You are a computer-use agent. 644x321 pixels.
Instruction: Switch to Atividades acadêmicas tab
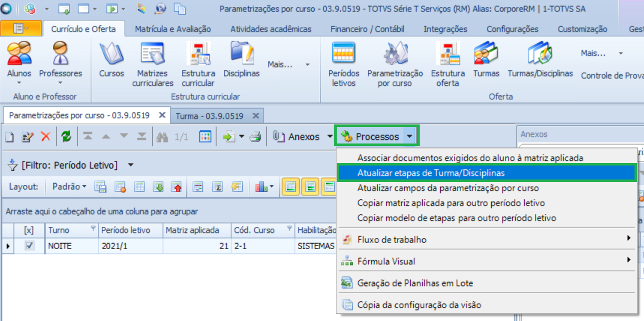(x=270, y=29)
